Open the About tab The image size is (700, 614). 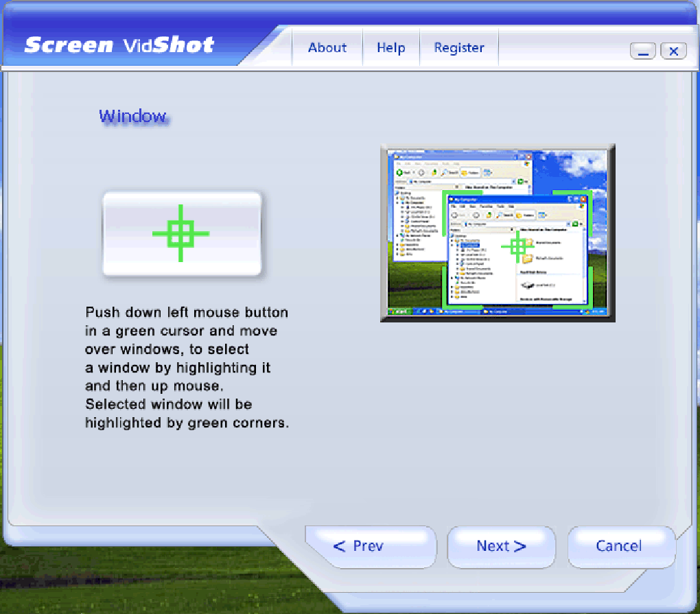pyautogui.click(x=327, y=47)
